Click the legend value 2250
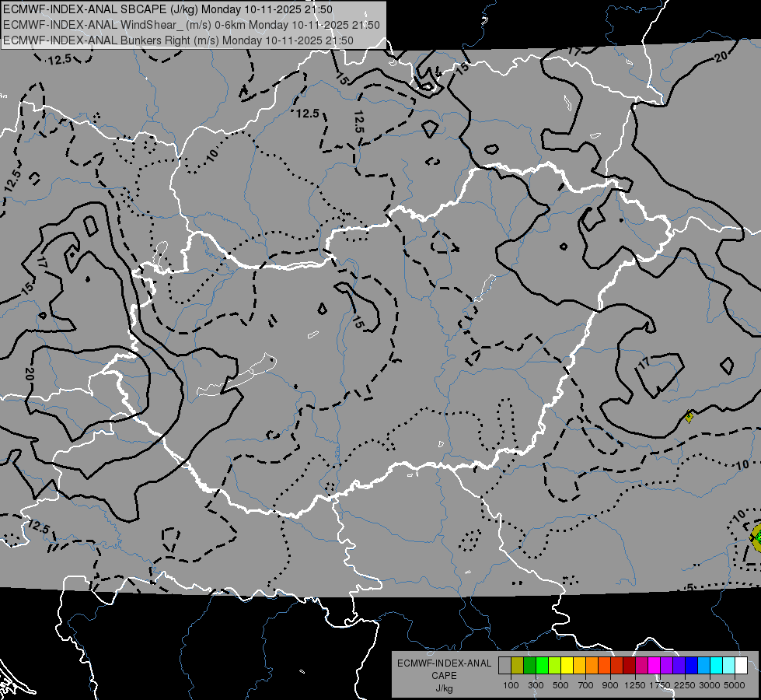Image resolution: width=761 pixels, height=700 pixels. [684, 685]
